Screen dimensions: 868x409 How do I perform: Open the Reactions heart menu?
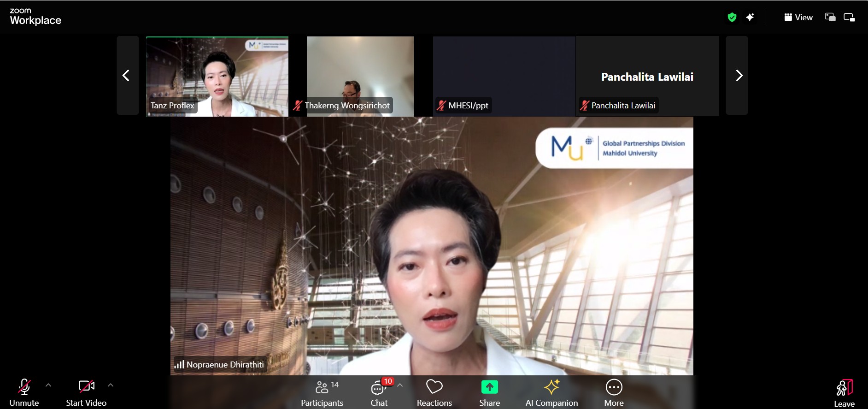point(434,392)
